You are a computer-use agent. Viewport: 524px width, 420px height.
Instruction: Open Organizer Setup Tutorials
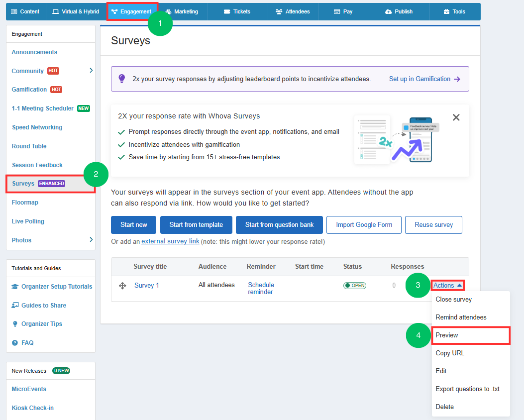[57, 287]
